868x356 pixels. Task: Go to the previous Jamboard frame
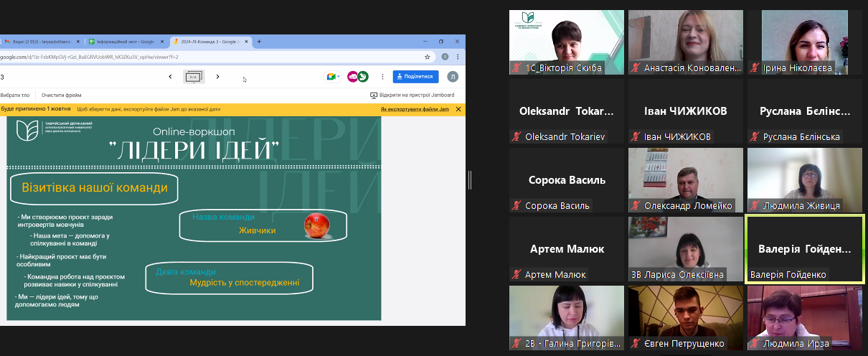170,77
